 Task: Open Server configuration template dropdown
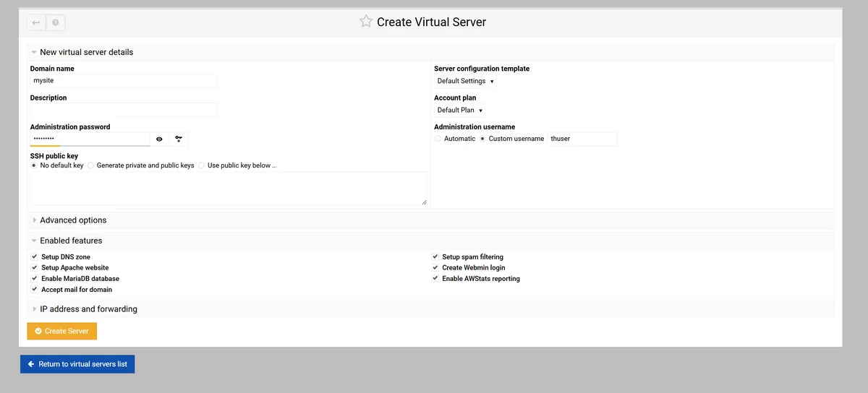click(x=465, y=81)
